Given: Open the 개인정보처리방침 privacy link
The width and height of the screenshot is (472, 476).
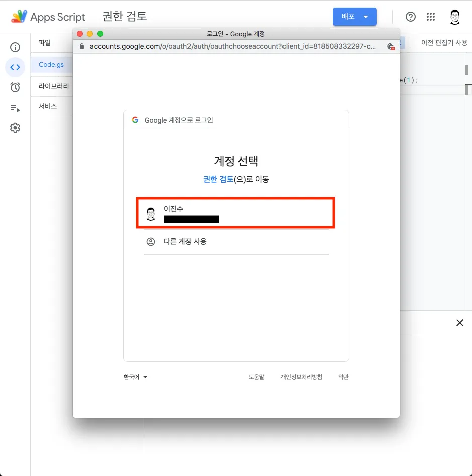Looking at the screenshot, I should (301, 377).
